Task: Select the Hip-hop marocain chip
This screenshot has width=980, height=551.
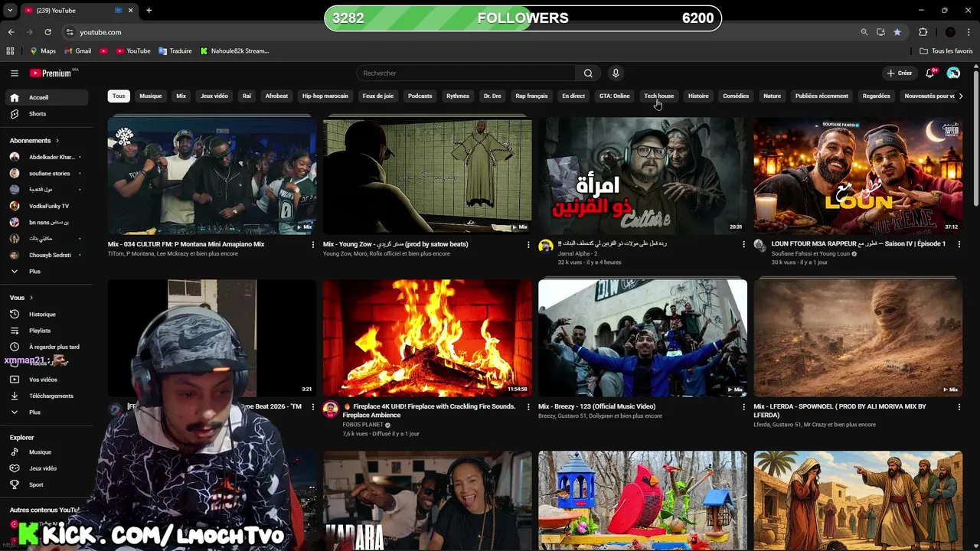Action: 325,96
